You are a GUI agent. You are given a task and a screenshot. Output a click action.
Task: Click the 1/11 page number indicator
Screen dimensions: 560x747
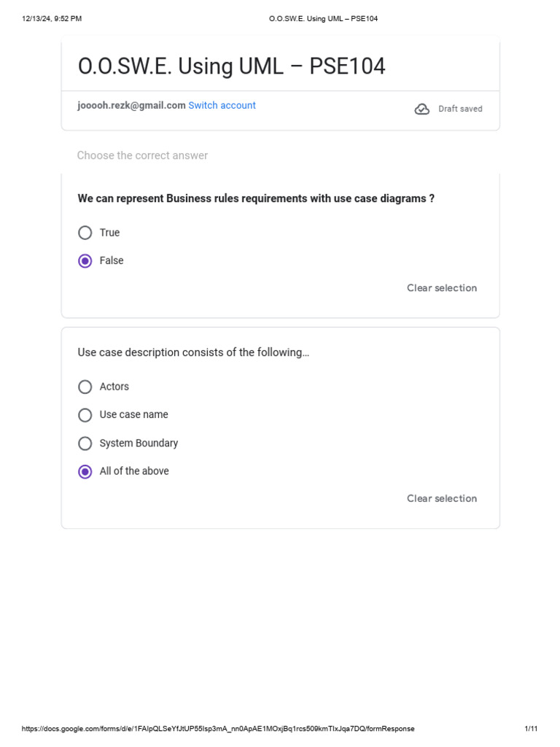[531, 729]
